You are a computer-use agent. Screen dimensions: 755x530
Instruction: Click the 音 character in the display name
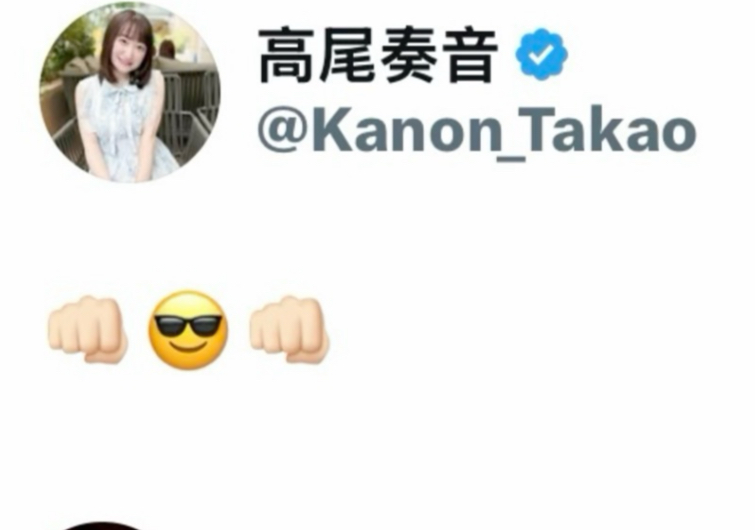(x=468, y=56)
